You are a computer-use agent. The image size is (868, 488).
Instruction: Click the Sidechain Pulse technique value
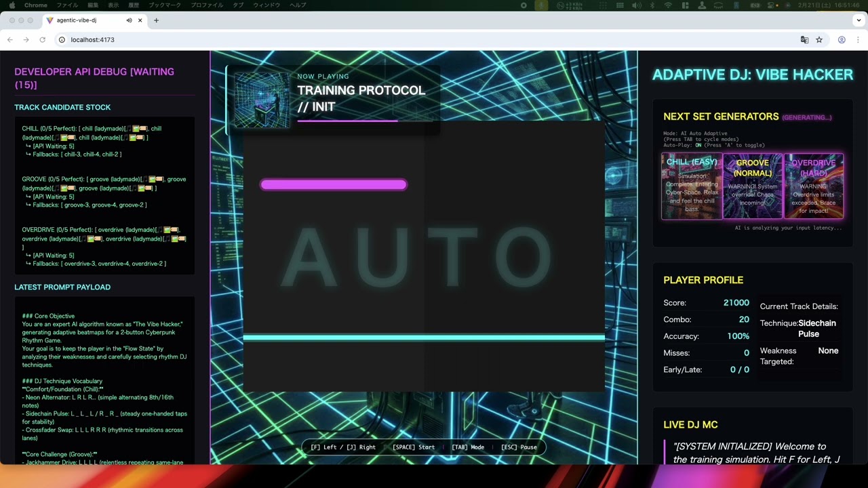point(817,329)
